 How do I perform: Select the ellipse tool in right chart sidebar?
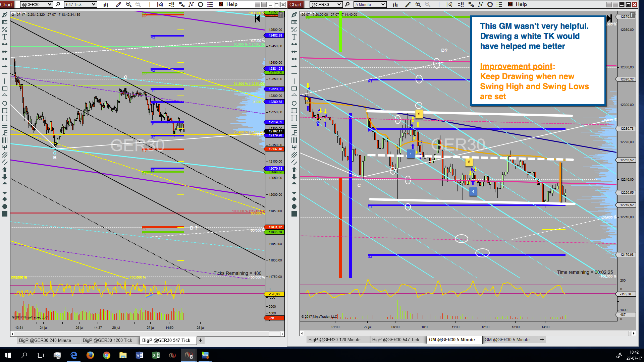[x=294, y=103]
